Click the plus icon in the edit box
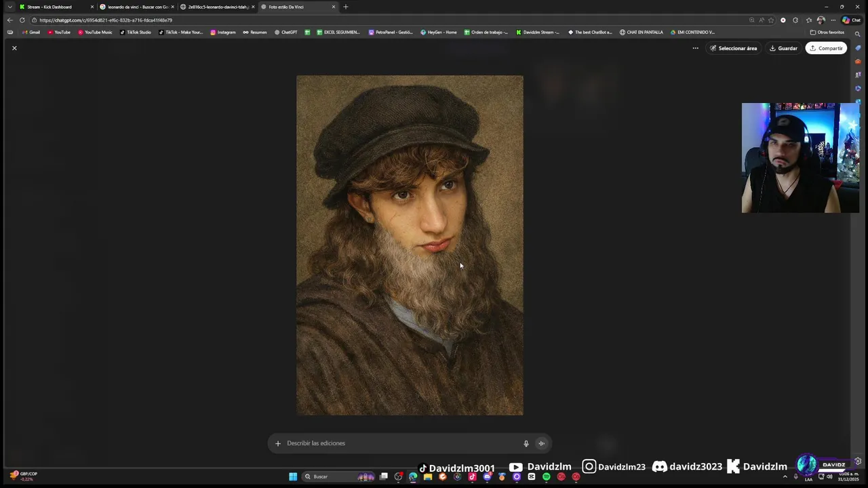This screenshot has width=868, height=488. coord(277,443)
